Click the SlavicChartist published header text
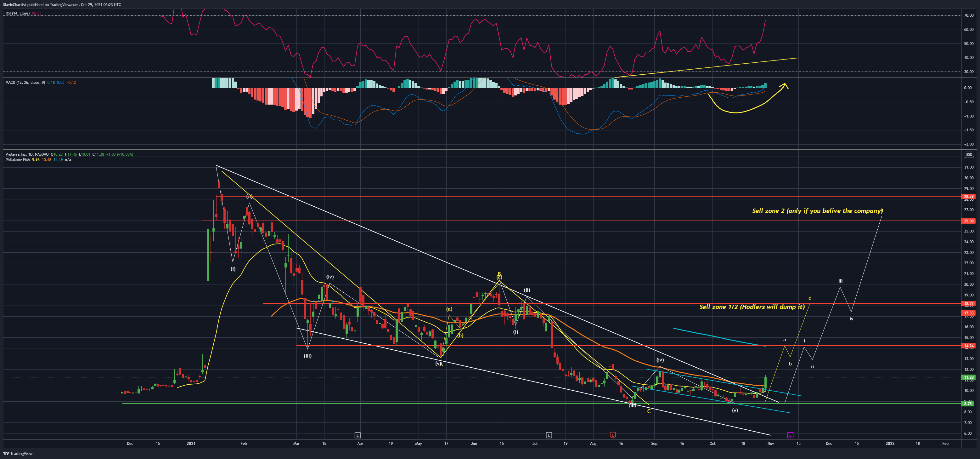This screenshot has height=459, width=980. (x=62, y=5)
